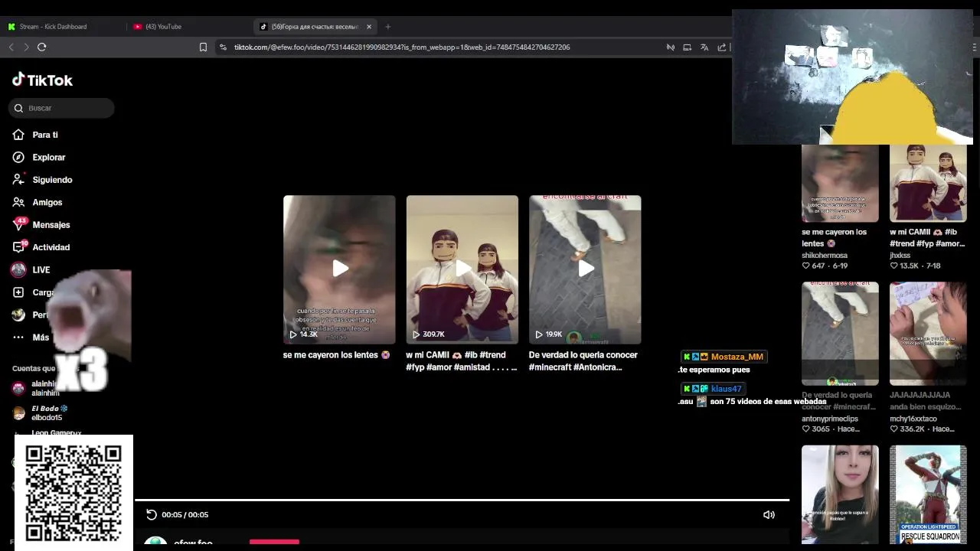Screen dimensions: 980x551
Task: Click the tiktok.com address bar URL
Action: 402,47
